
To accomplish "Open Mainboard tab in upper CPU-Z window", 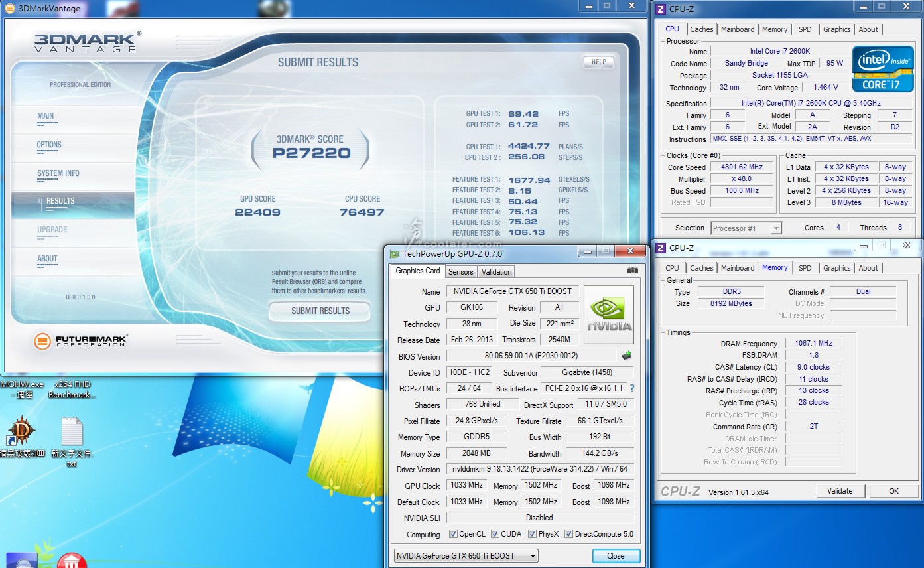I will [738, 29].
